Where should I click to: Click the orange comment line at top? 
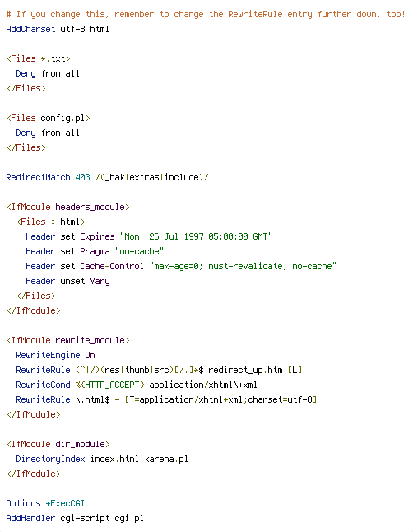pyautogui.click(x=206, y=14)
